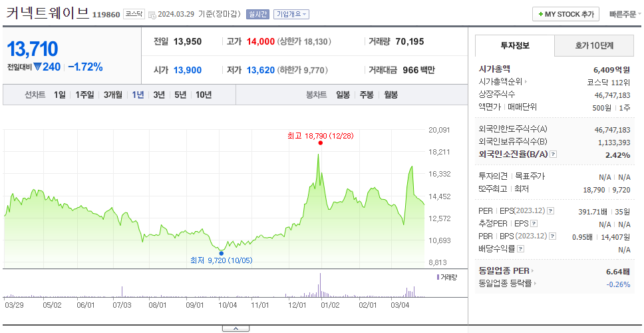Click the low price 13,620

tap(261, 71)
